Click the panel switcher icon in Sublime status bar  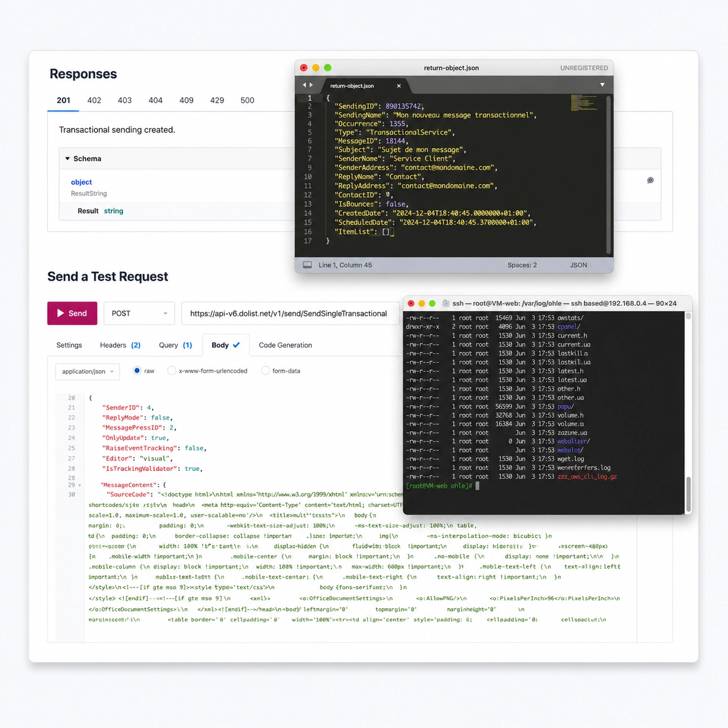[x=307, y=265]
